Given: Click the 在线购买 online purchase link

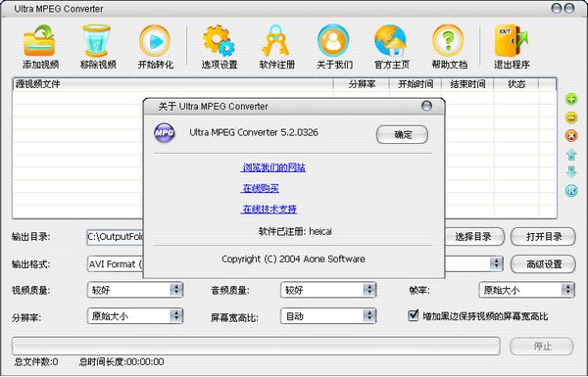Looking at the screenshot, I should 260,188.
